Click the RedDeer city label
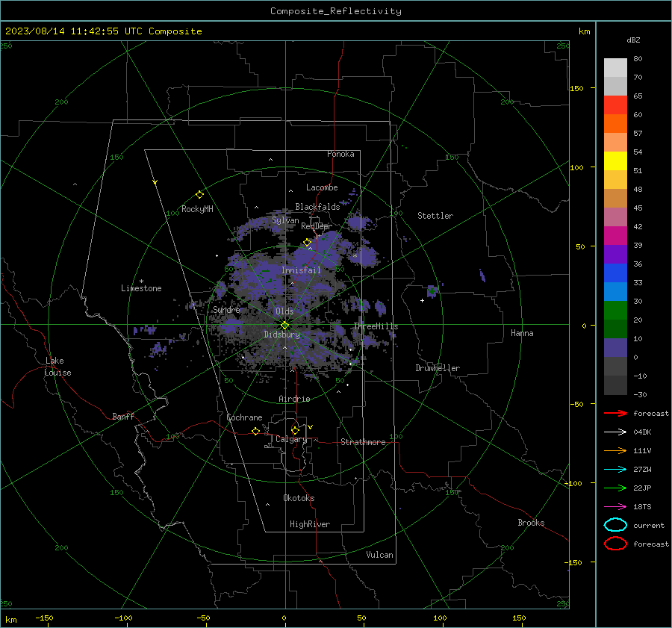 pyautogui.click(x=317, y=226)
